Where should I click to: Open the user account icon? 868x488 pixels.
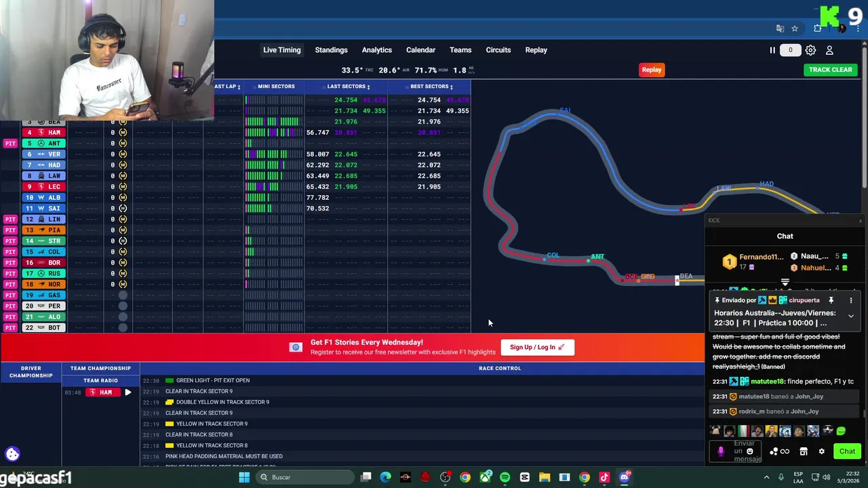point(829,50)
